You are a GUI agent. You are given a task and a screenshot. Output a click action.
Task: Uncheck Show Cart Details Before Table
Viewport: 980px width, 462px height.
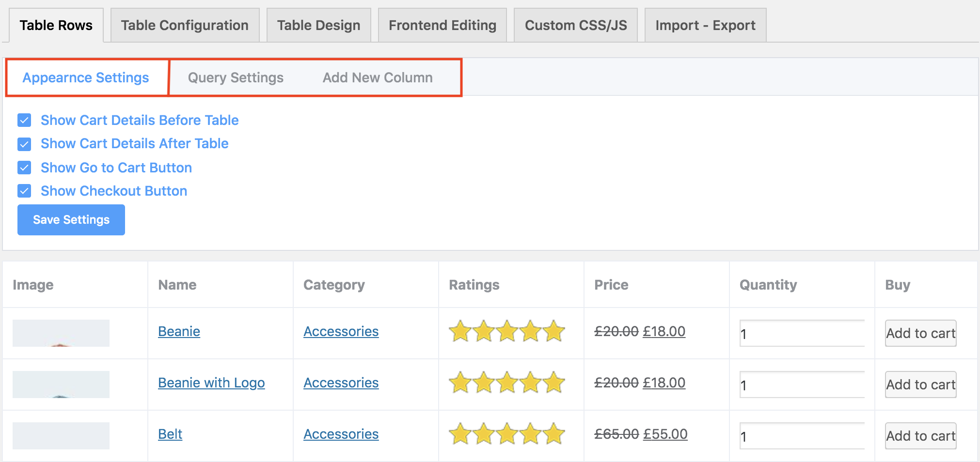tap(24, 120)
